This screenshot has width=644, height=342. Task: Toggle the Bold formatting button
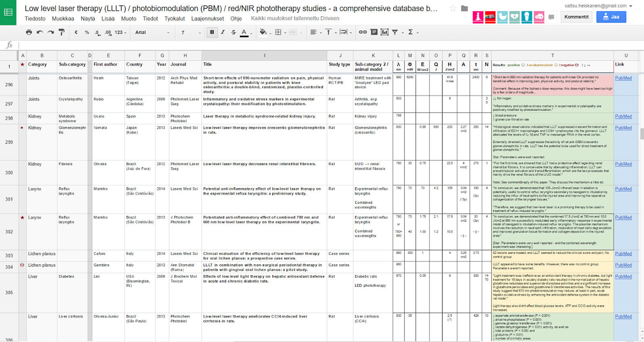(212, 32)
